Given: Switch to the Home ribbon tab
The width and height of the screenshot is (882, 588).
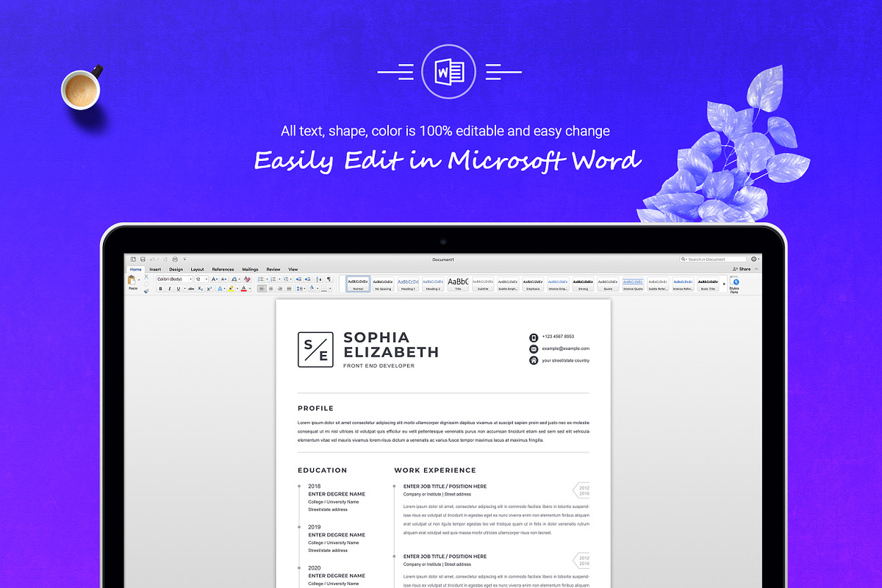Looking at the screenshot, I should 135,270.
